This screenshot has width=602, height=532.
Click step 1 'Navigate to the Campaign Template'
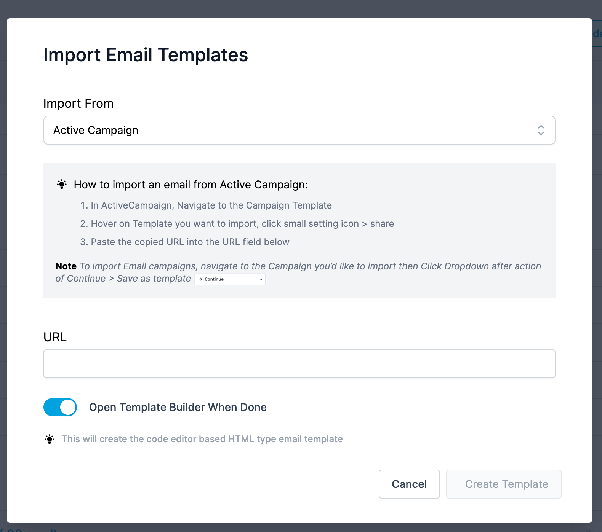(206, 206)
